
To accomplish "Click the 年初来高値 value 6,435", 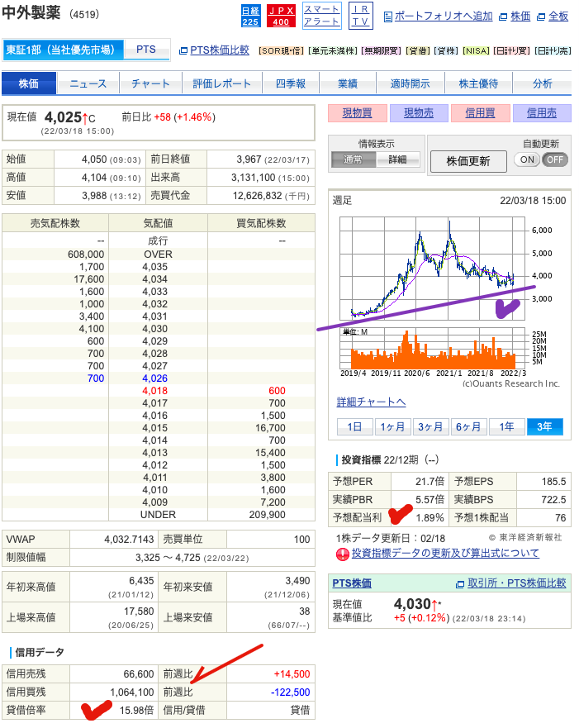I will pos(141,581).
